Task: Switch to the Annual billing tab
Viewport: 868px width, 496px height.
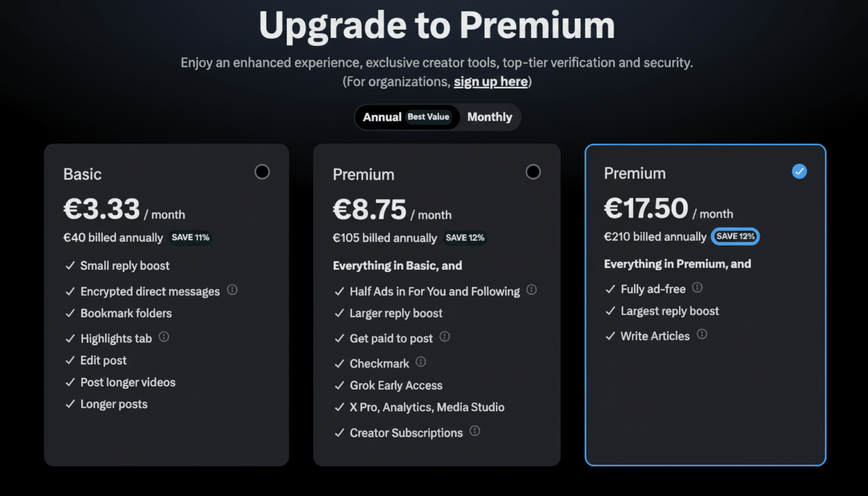Action: pos(383,117)
